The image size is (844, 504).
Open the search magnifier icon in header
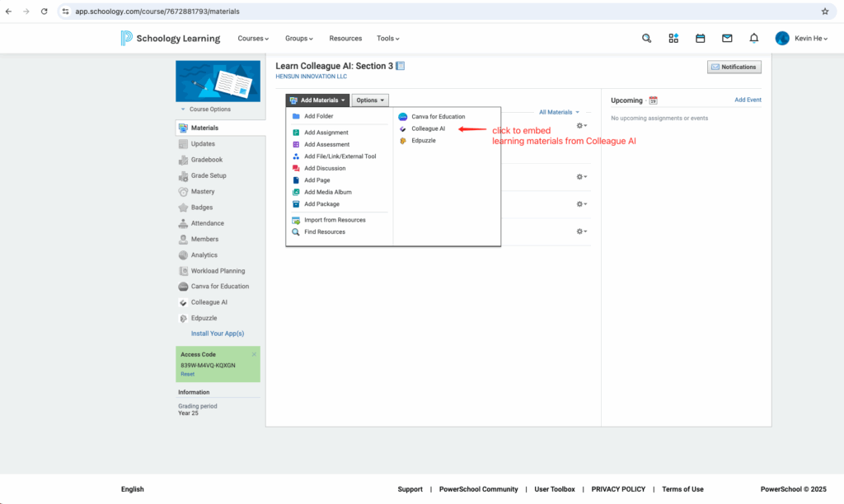click(647, 38)
